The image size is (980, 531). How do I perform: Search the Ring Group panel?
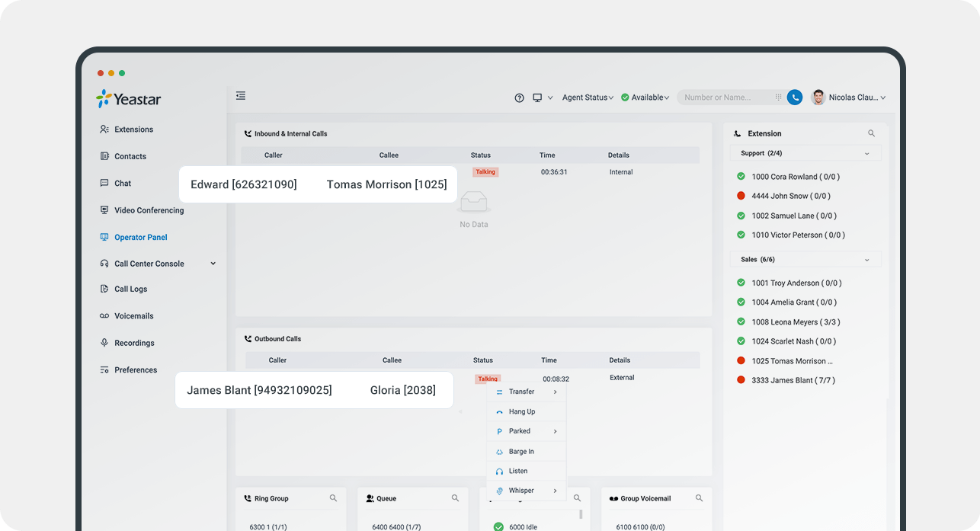(333, 498)
